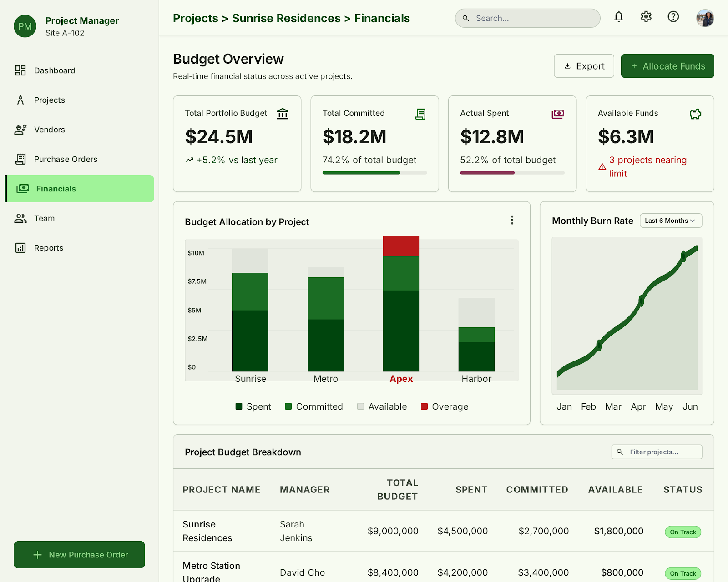Screen dimensions: 728x582
Task: Click the AVAILABLE column header
Action: (616, 490)
